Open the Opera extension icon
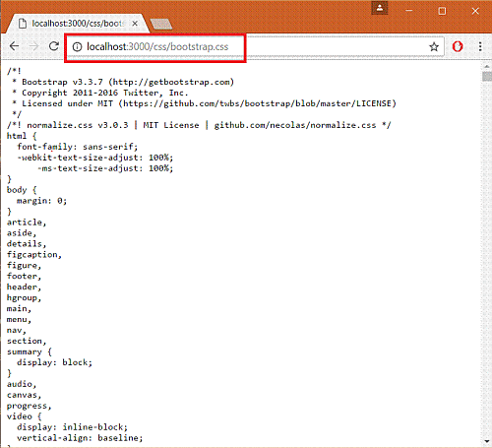492x448 pixels. click(458, 46)
